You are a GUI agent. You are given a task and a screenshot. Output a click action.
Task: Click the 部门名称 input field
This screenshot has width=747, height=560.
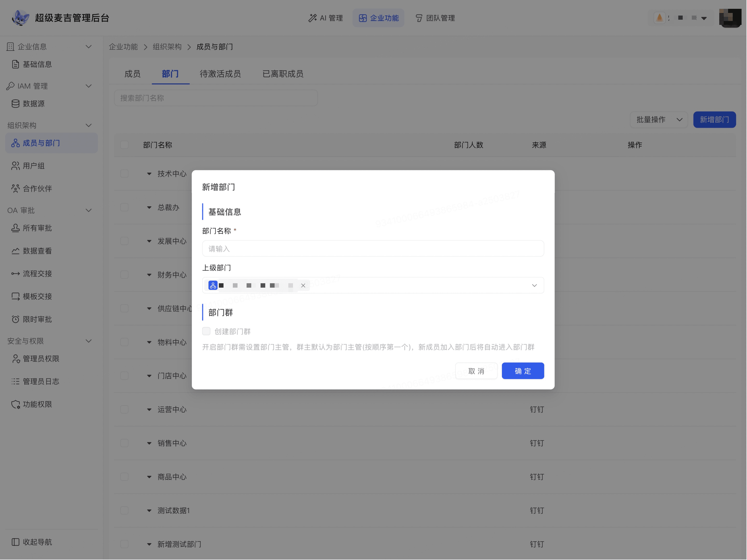pyautogui.click(x=373, y=249)
